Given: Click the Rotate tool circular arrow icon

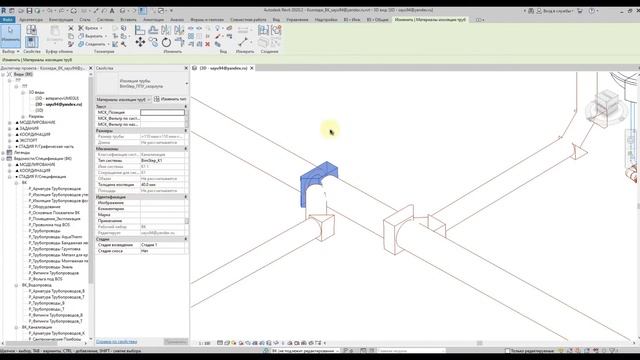Looking at the screenshot, I should 166,42.
